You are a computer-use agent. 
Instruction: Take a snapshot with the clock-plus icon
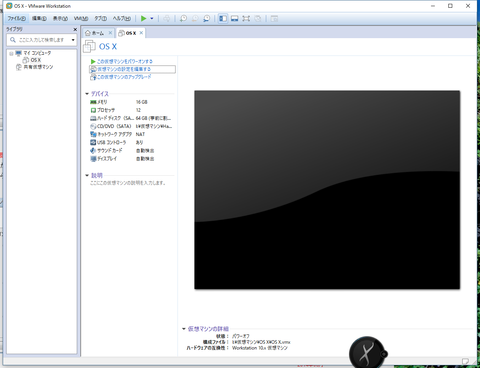(x=183, y=18)
